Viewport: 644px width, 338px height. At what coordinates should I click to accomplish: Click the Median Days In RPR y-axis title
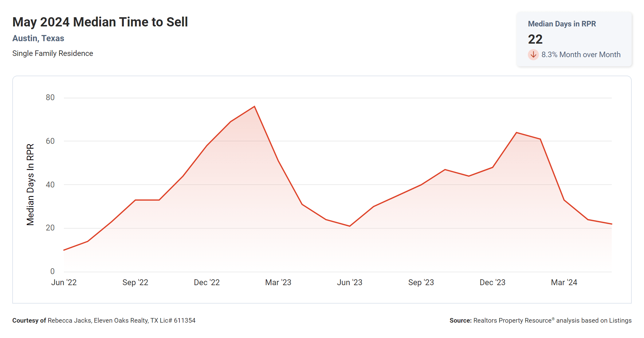click(30, 184)
